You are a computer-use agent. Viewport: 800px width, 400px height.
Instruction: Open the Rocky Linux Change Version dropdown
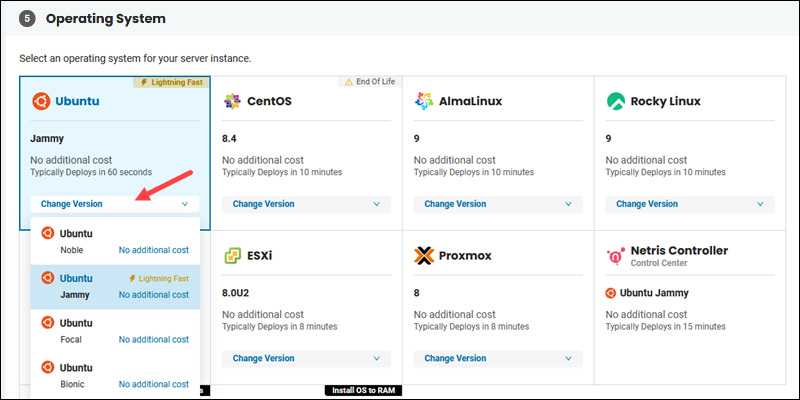click(x=690, y=204)
